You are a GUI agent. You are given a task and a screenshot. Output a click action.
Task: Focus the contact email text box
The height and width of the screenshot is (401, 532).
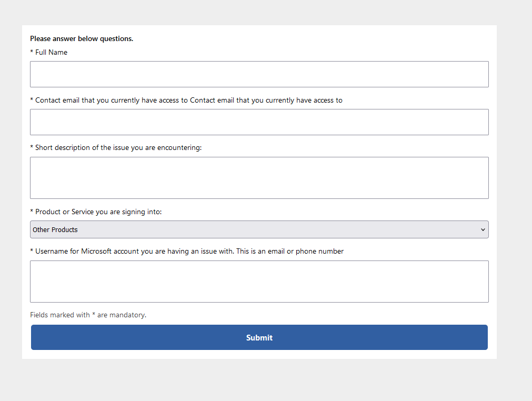coord(259,122)
